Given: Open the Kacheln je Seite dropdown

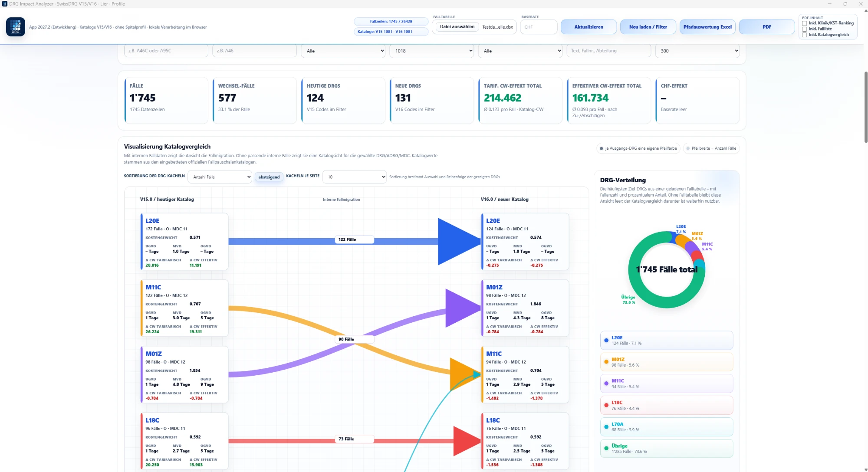Looking at the screenshot, I should (355, 177).
